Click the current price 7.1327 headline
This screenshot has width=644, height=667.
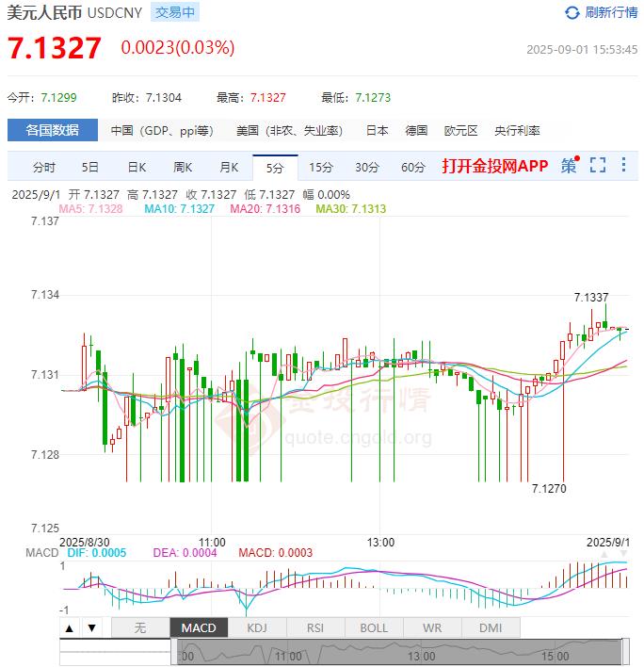coord(55,47)
